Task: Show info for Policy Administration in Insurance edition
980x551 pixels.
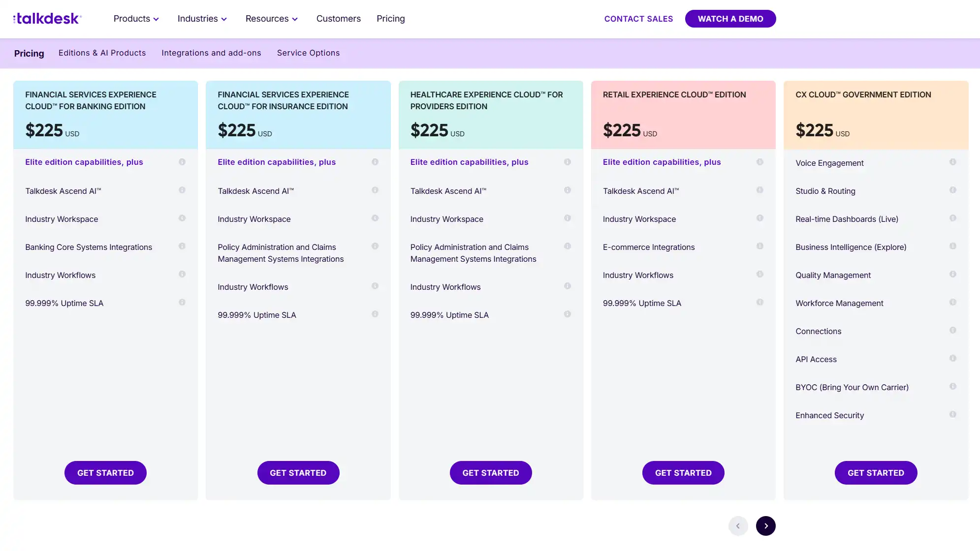Action: (375, 246)
